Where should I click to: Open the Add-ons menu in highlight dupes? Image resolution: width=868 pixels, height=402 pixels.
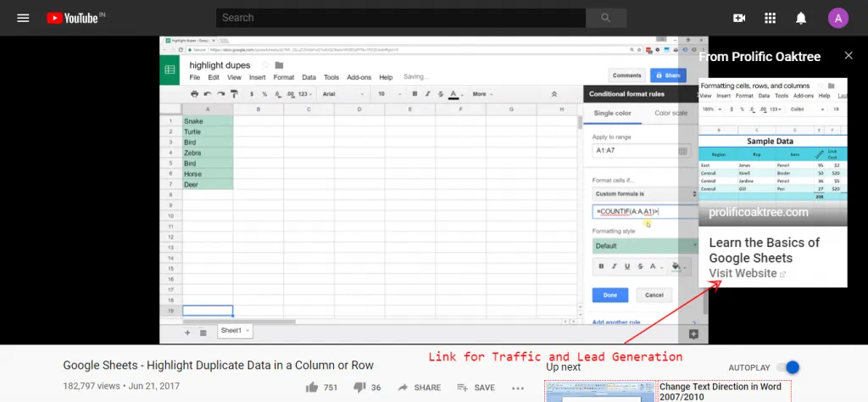[x=359, y=77]
